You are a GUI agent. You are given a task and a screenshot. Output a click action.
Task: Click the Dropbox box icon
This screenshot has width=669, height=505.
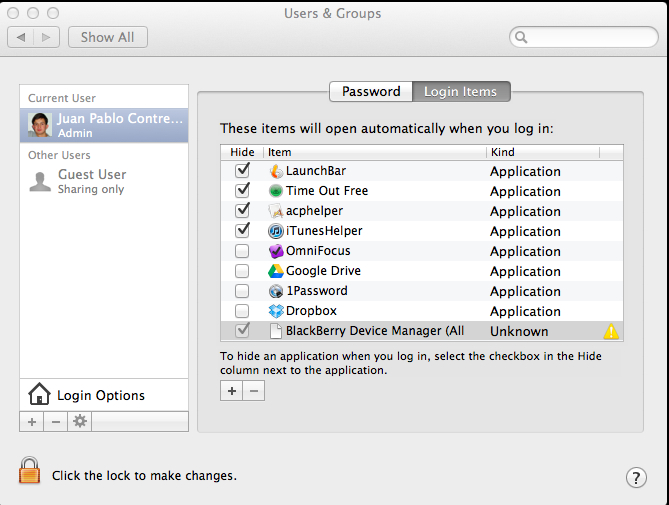point(276,311)
